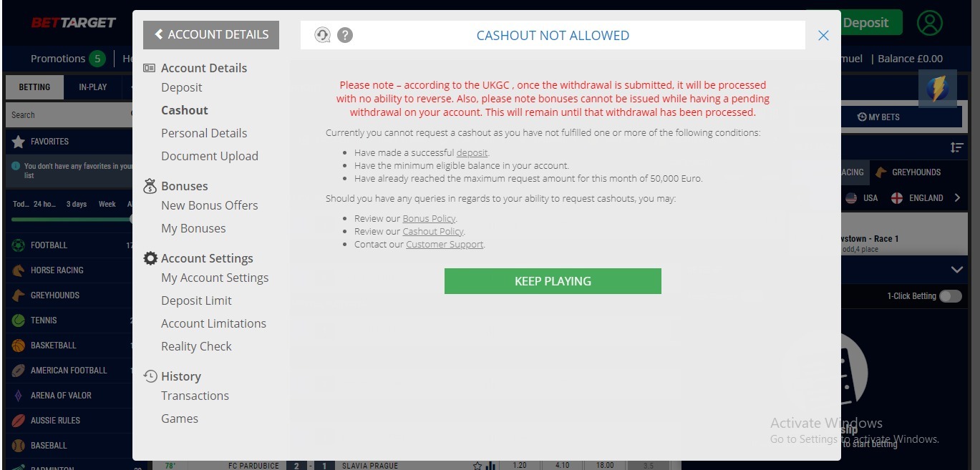Expand more countries with right chevron
The height and width of the screenshot is (470, 980).
tap(957, 198)
